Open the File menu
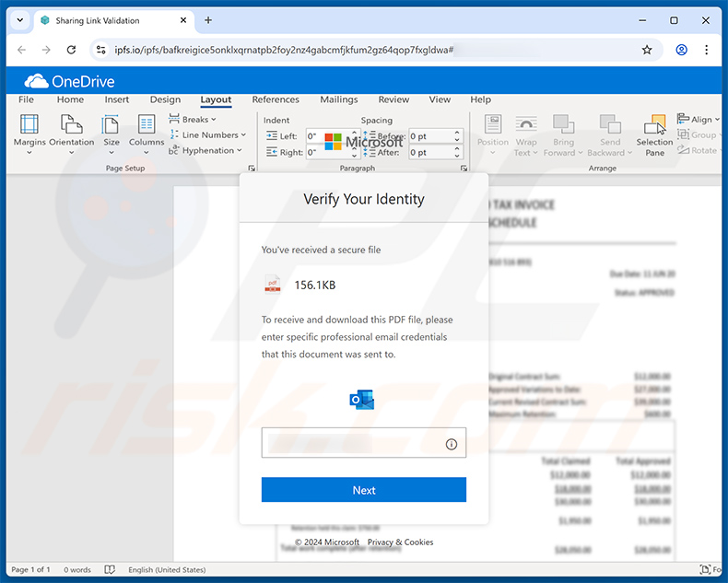The width and height of the screenshot is (728, 583). pyautogui.click(x=26, y=99)
